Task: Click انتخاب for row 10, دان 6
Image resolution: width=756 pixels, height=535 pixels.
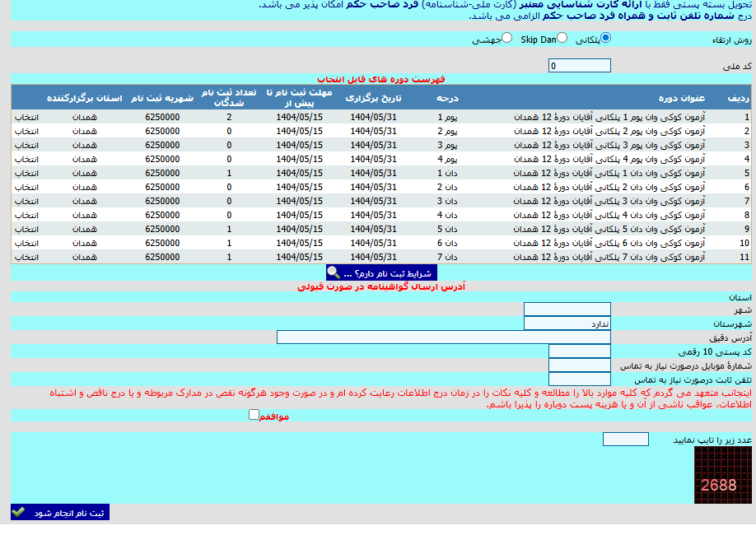Action: 26,243
